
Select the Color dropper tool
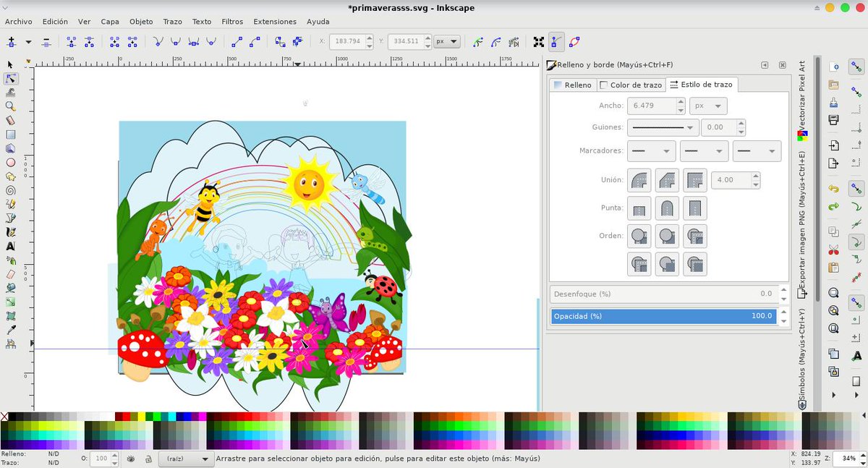10,330
